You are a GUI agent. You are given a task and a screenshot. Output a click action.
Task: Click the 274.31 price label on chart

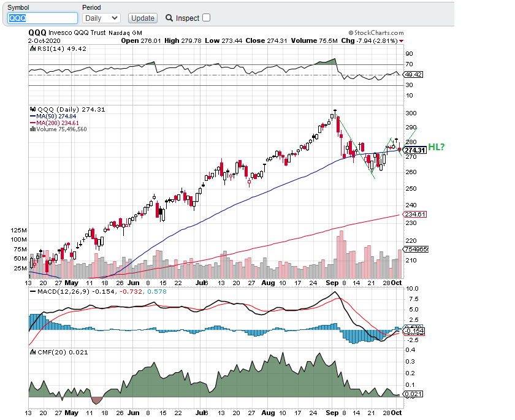(x=415, y=150)
